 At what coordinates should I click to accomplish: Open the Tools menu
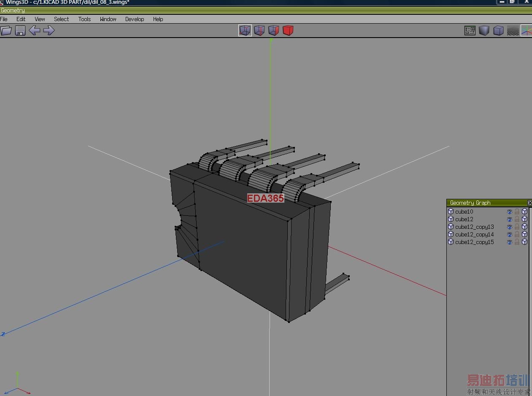[x=84, y=19]
